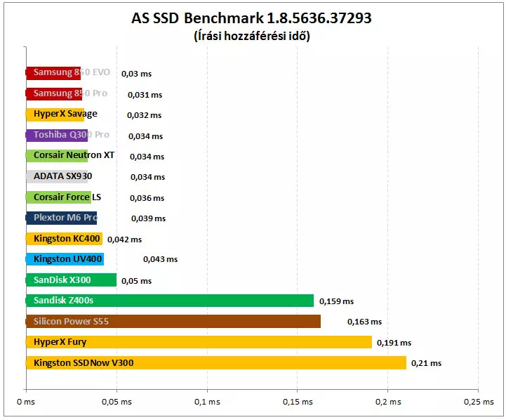Select the Kingston SSDNow V300 bar
506x420 pixels.
[216, 363]
